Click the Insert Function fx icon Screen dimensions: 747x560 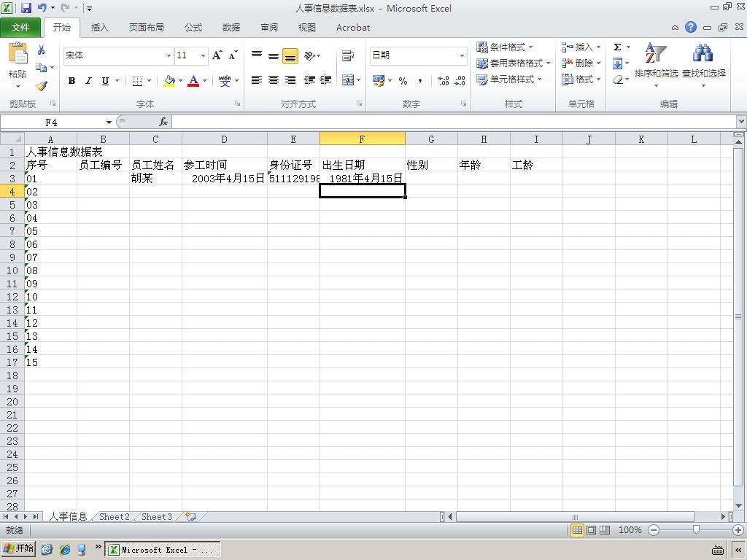click(x=163, y=122)
